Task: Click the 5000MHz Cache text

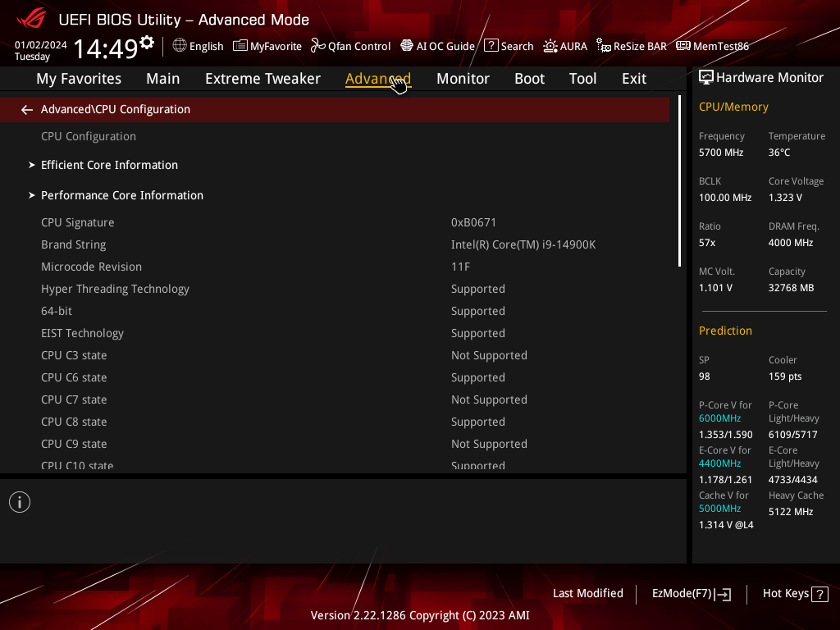Action: click(720, 509)
